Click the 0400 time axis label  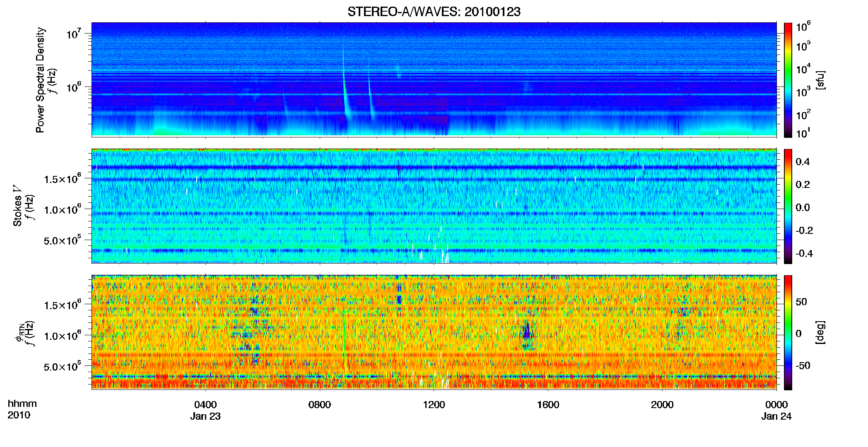[205, 405]
